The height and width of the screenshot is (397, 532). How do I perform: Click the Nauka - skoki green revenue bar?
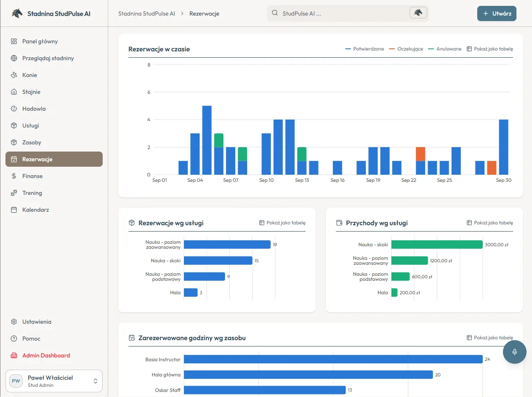point(437,245)
